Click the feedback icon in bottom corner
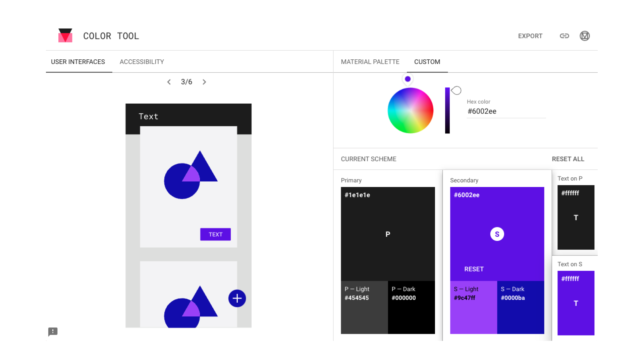 tap(53, 331)
